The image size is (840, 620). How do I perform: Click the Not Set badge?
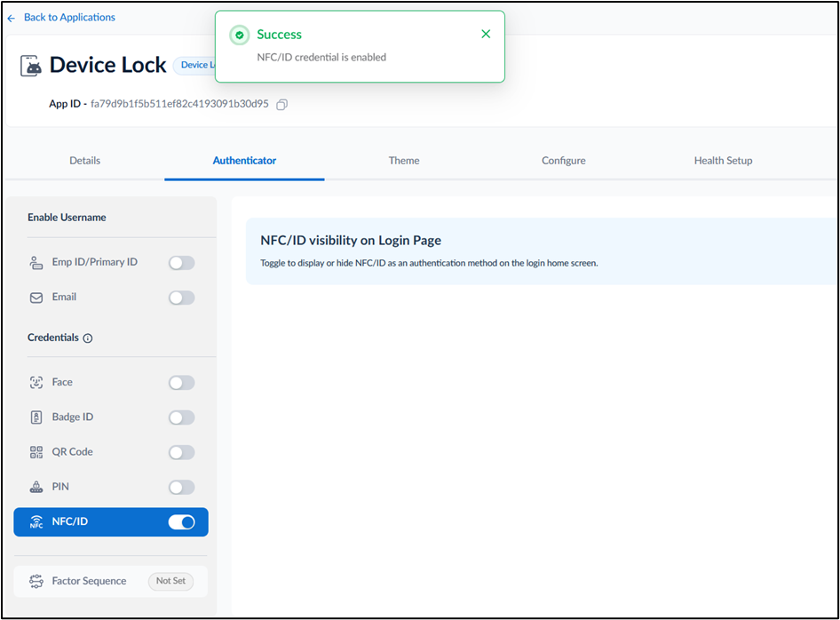click(170, 581)
